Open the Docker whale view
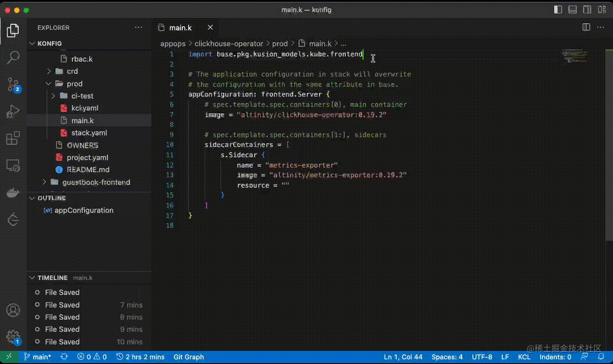Image resolution: width=613 pixels, height=364 pixels. tap(13, 192)
